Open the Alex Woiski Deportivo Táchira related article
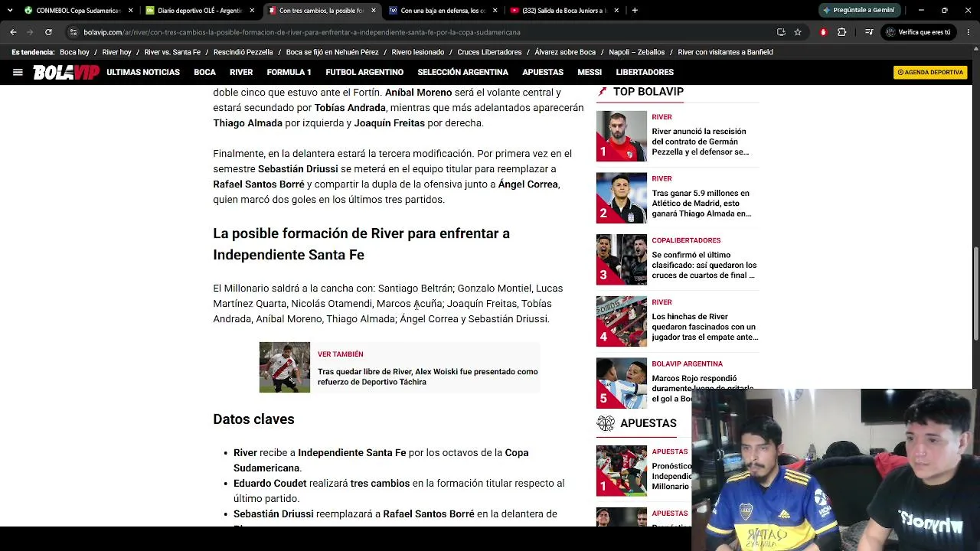This screenshot has height=551, width=980. pos(428,377)
